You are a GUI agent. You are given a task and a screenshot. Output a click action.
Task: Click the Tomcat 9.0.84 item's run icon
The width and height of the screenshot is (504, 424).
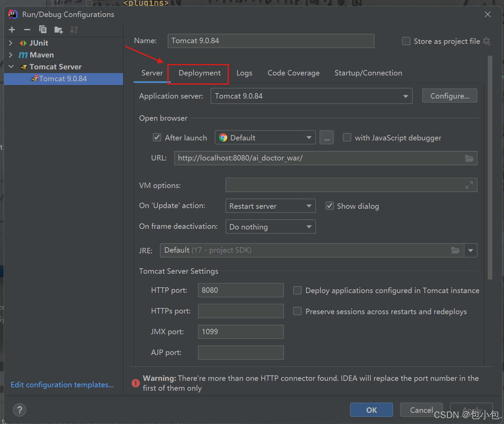click(x=34, y=79)
